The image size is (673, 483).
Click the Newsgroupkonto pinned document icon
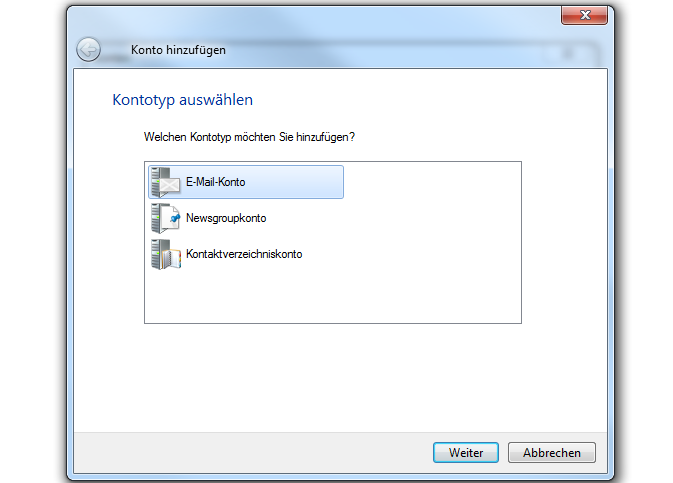166,218
